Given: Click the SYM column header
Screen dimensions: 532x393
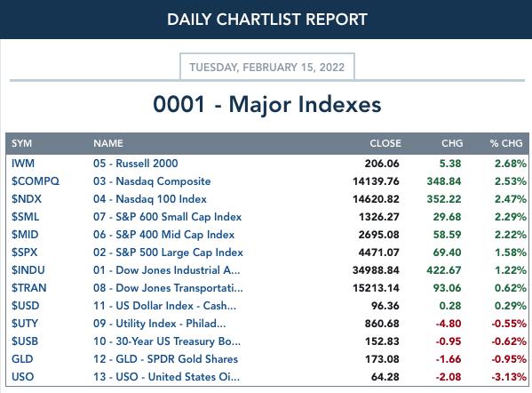Looking at the screenshot, I should pos(21,143).
